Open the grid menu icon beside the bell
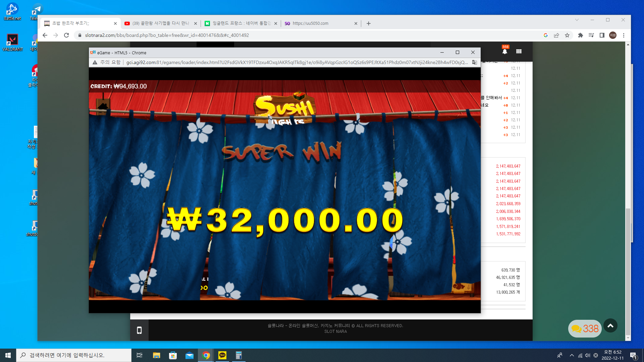The image size is (644, 362). tap(519, 51)
